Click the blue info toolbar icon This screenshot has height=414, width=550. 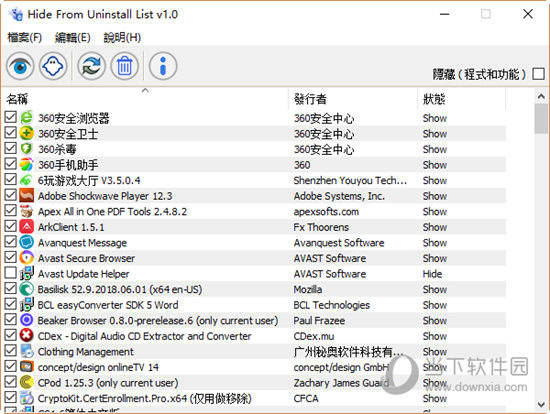tap(163, 66)
